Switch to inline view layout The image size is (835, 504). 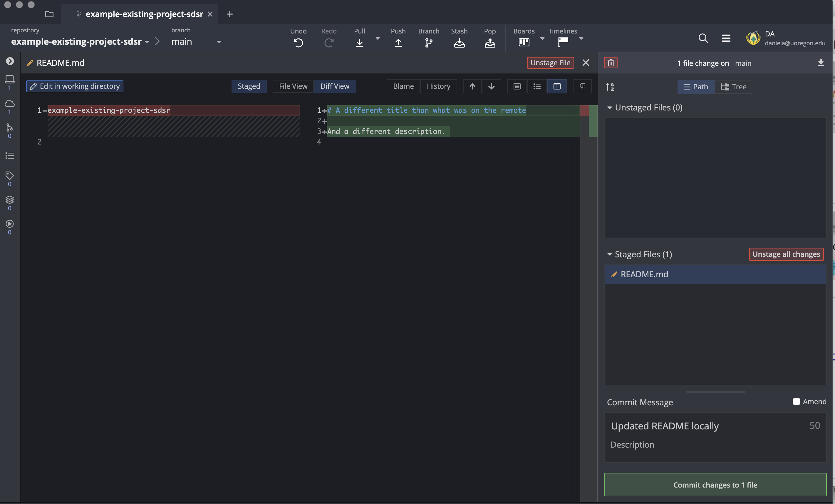pyautogui.click(x=537, y=86)
